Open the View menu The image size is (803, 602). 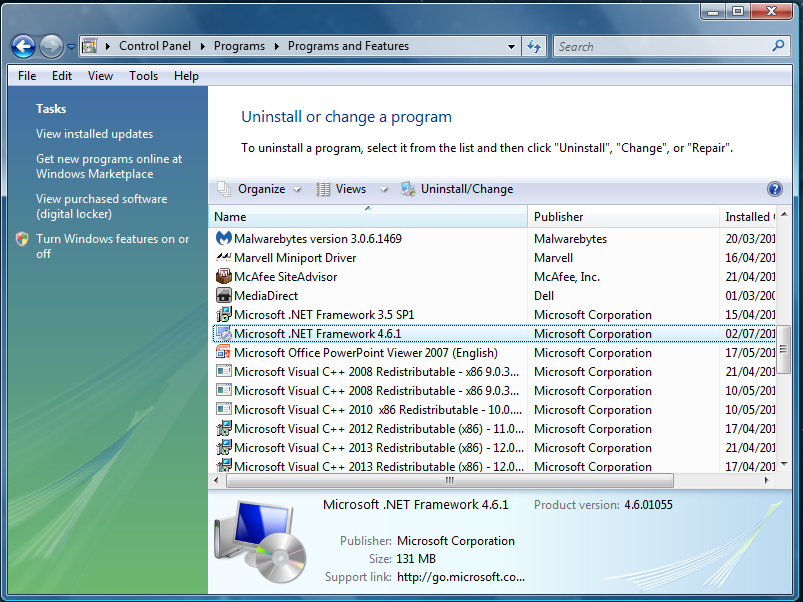coord(100,76)
